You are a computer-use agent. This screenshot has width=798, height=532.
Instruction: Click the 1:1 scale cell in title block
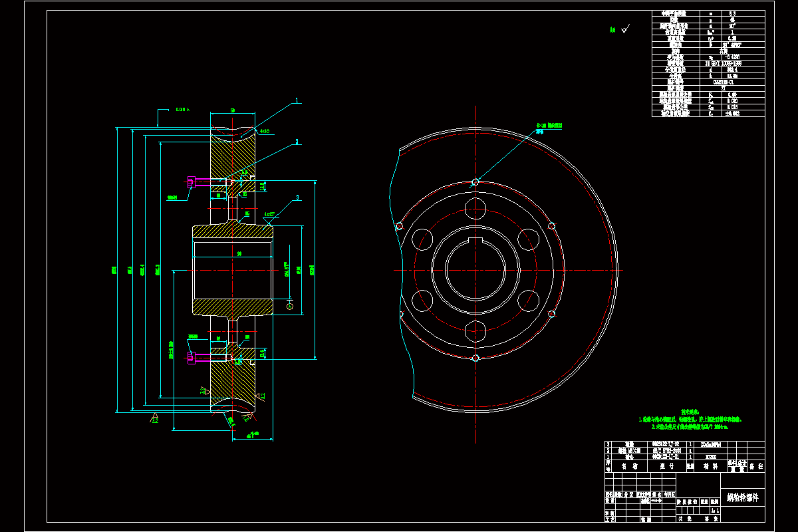714,510
